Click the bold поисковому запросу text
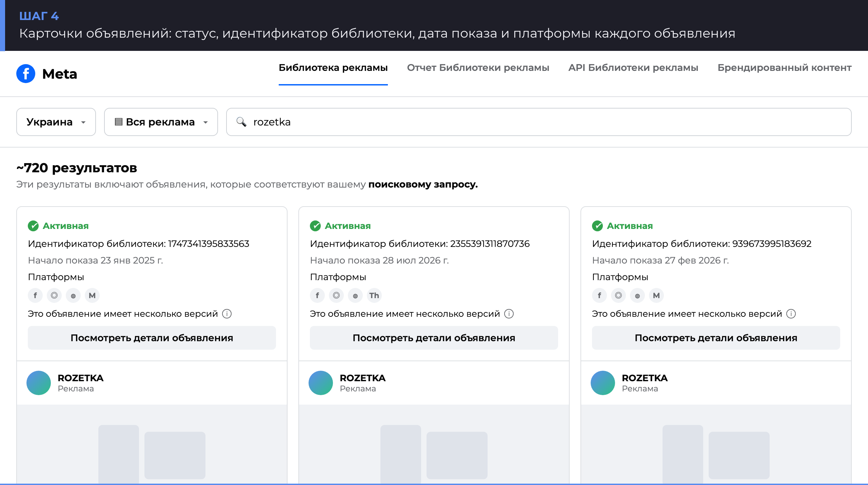The image size is (868, 485). 423,185
